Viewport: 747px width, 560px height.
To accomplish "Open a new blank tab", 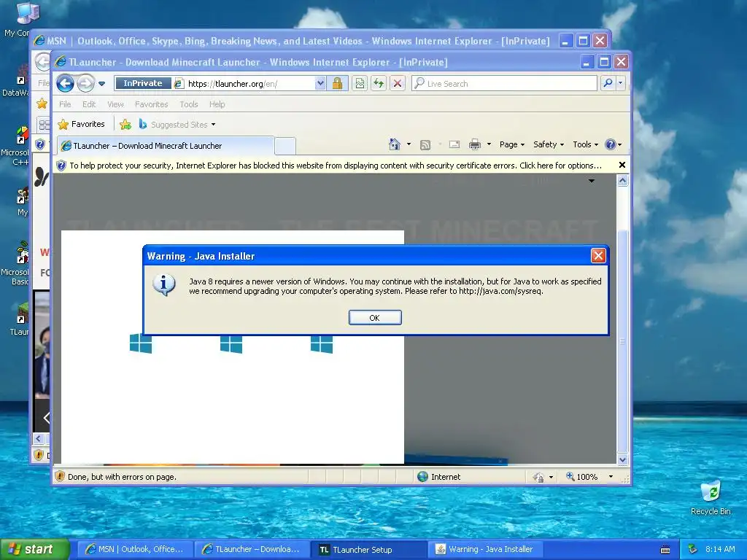I will click(x=285, y=146).
